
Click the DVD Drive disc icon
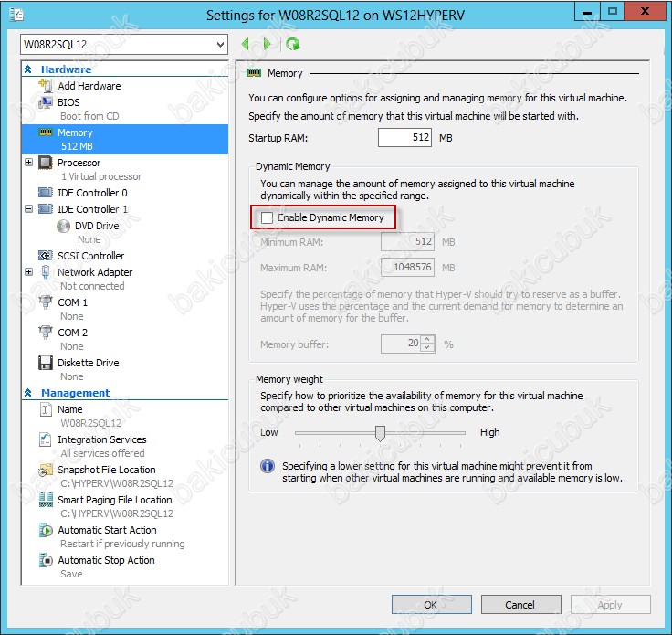(63, 226)
